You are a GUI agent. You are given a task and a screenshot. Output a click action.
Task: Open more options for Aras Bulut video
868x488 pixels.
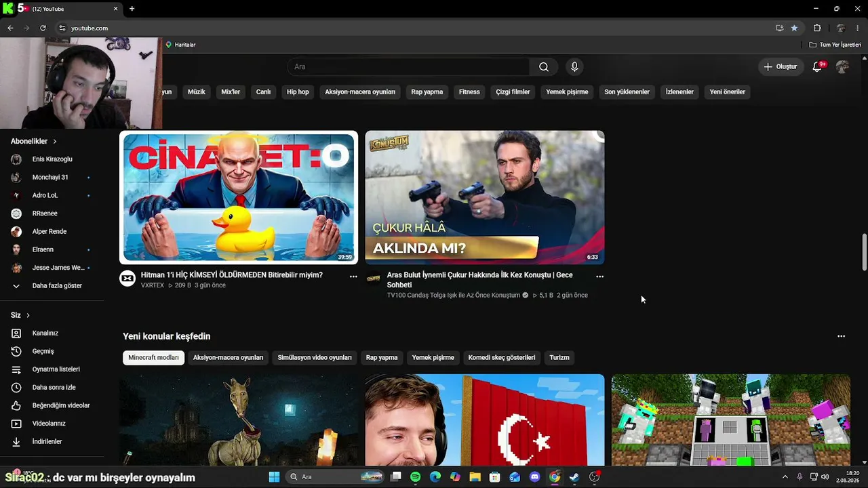coord(599,277)
